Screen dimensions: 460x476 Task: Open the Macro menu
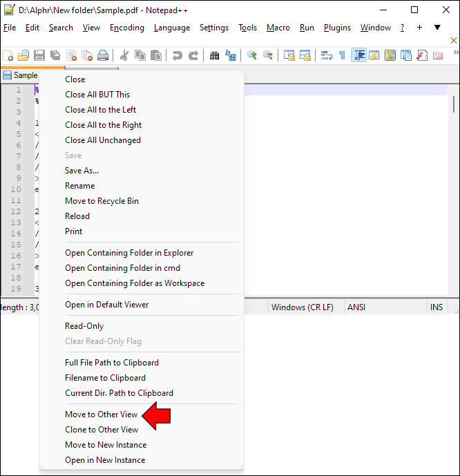[x=278, y=28]
